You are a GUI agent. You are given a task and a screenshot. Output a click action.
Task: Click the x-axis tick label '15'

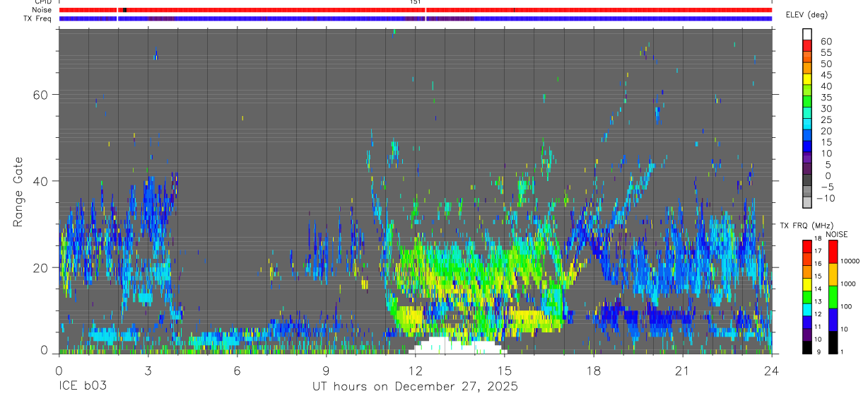(505, 371)
